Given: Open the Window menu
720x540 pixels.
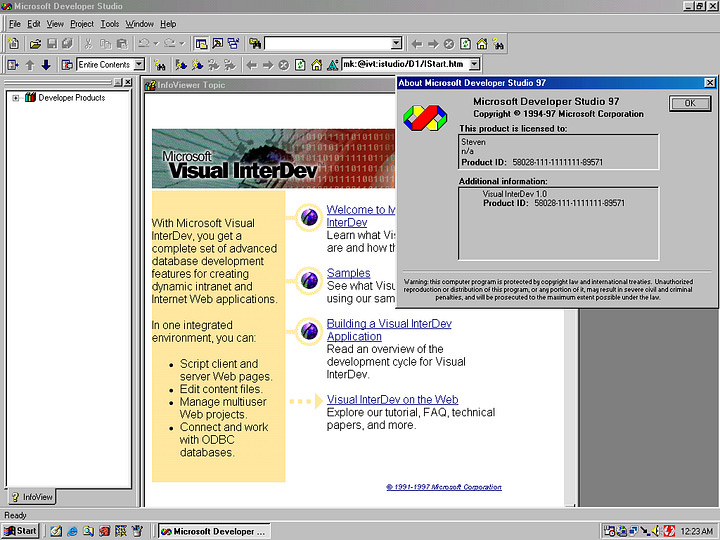Looking at the screenshot, I should pyautogui.click(x=140, y=24).
